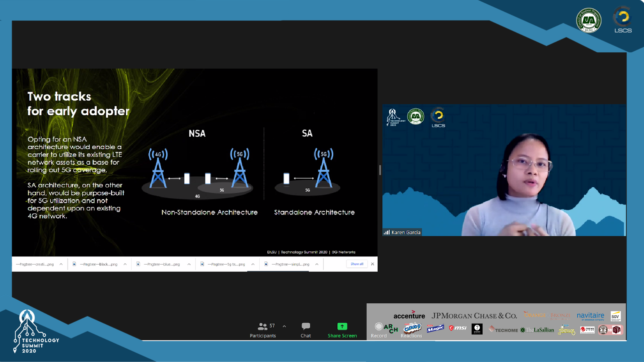
Task: Expand options for Pngtree black png download
Action: tap(125, 264)
